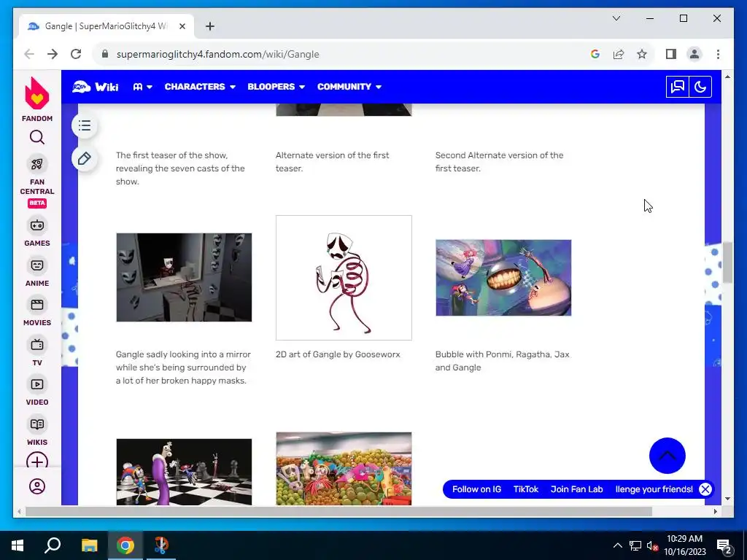Open Snipping Tool in taskbar
Image resolution: width=747 pixels, height=560 pixels.
(x=161, y=545)
